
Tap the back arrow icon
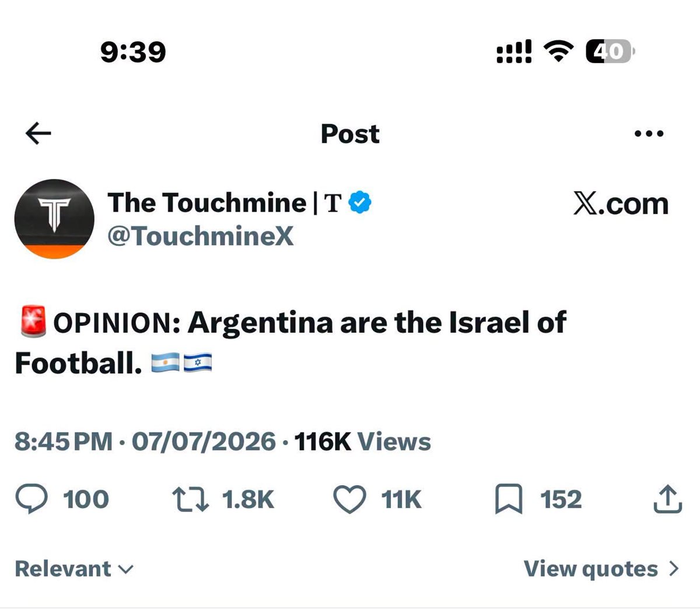38,133
